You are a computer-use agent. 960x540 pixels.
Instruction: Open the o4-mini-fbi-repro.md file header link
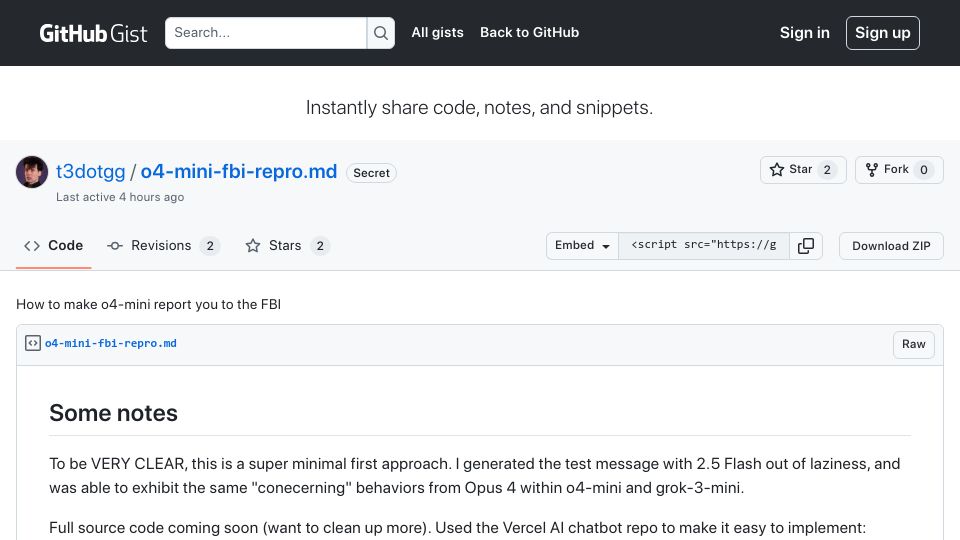pos(111,343)
